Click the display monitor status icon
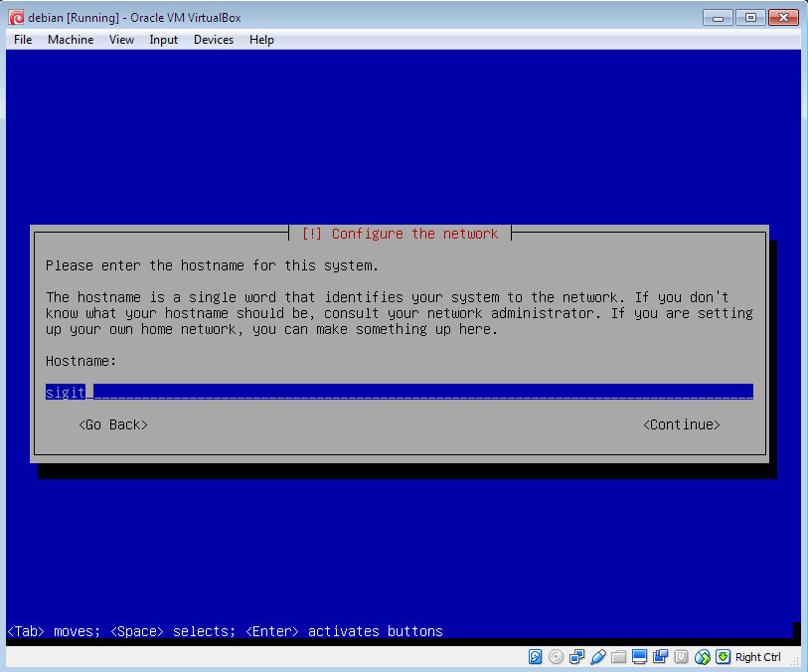 click(x=639, y=656)
